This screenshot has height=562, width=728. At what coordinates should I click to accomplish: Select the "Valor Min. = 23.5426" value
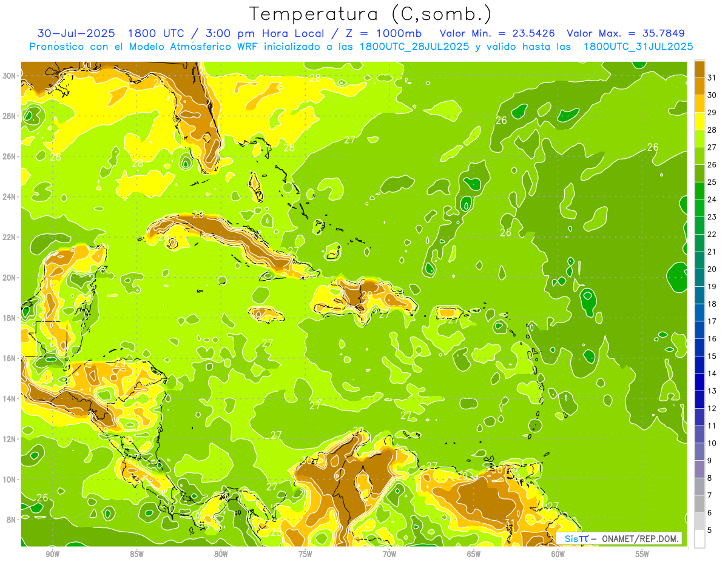point(497,33)
